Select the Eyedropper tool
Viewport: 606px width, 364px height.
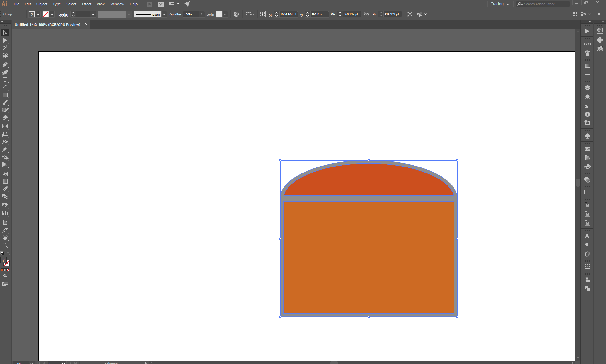(5, 189)
